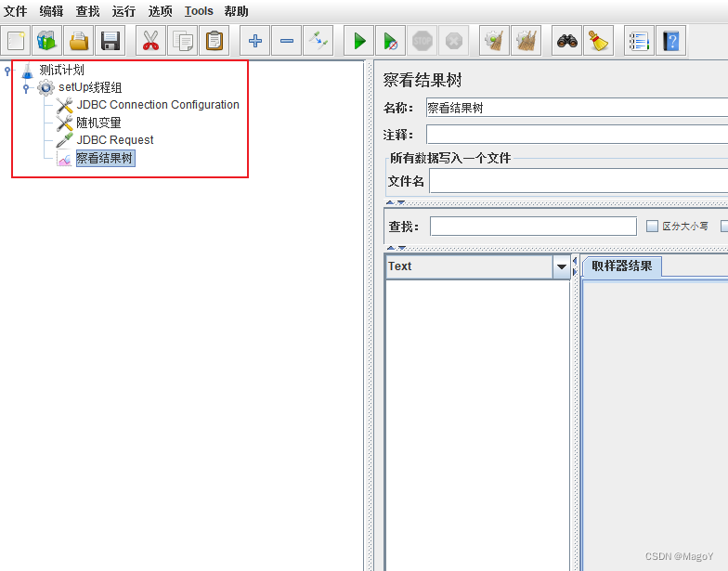The height and width of the screenshot is (571, 728).
Task: Click the collapse arrows above 查找 panel
Action: 396,202
